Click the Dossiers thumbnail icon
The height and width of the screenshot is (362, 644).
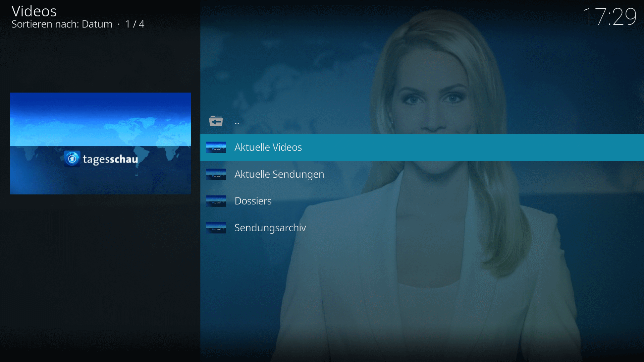tap(216, 201)
